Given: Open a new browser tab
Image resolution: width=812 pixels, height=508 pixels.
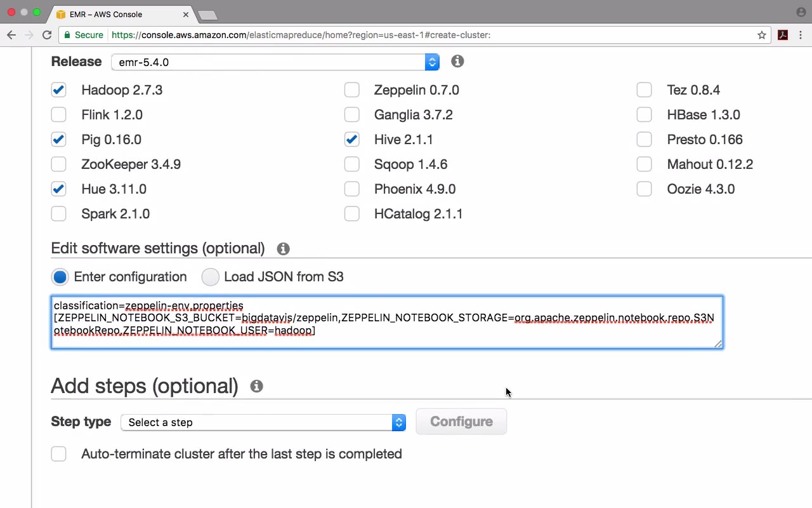Looking at the screenshot, I should click(x=207, y=15).
